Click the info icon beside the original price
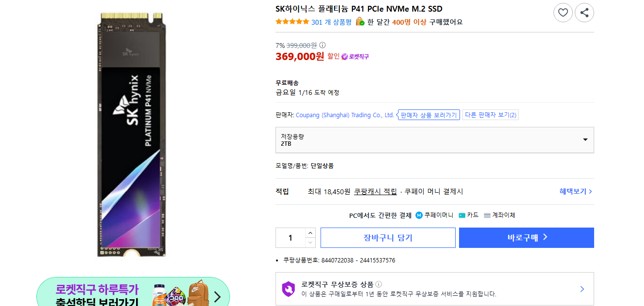The width and height of the screenshot is (644, 306). coord(322,45)
